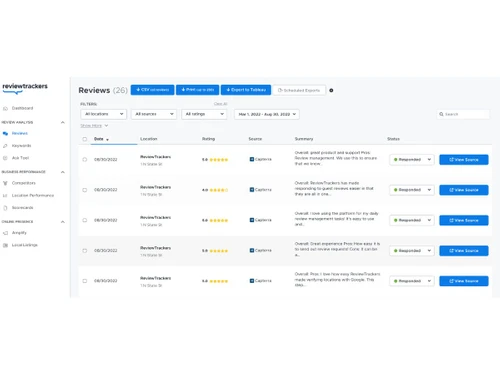Open Dashboard via its sidebar icon
Viewport: 500px width, 375px height.
point(5,108)
